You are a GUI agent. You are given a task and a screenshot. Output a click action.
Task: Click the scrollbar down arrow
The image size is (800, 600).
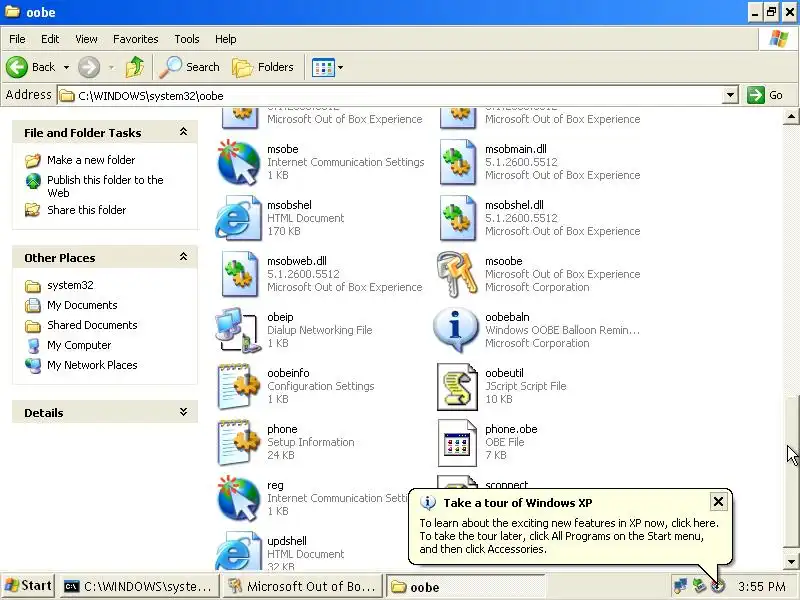[790, 562]
